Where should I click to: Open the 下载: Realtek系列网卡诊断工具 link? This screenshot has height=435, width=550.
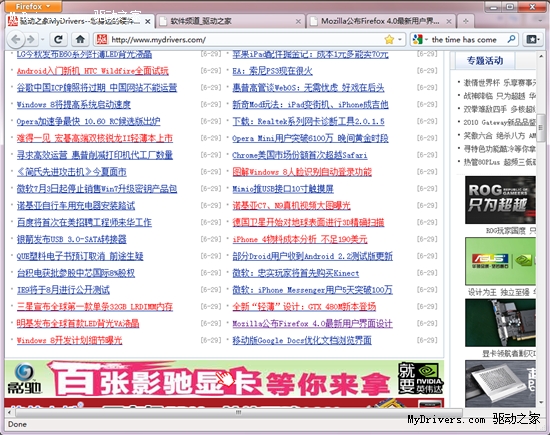click(x=308, y=121)
